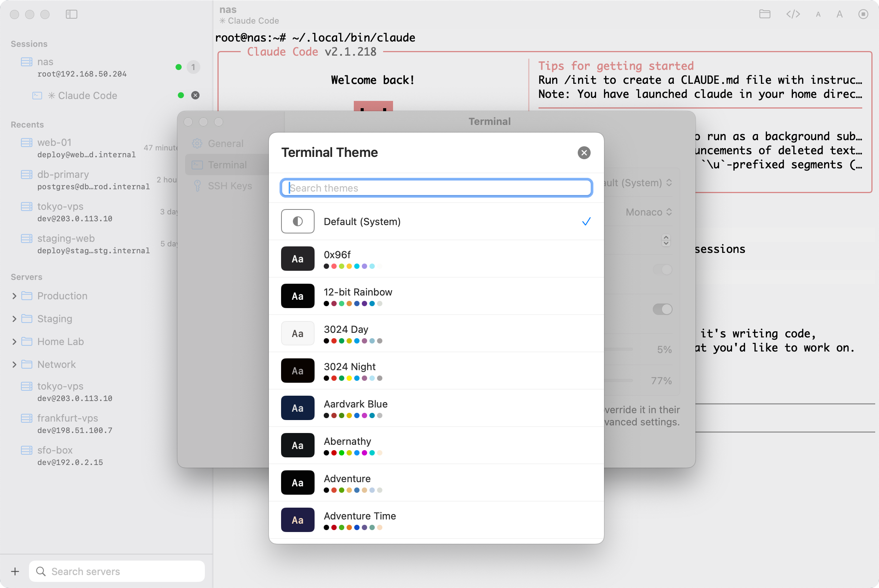Click the nas notification badge
879x588 pixels.
pyautogui.click(x=193, y=67)
